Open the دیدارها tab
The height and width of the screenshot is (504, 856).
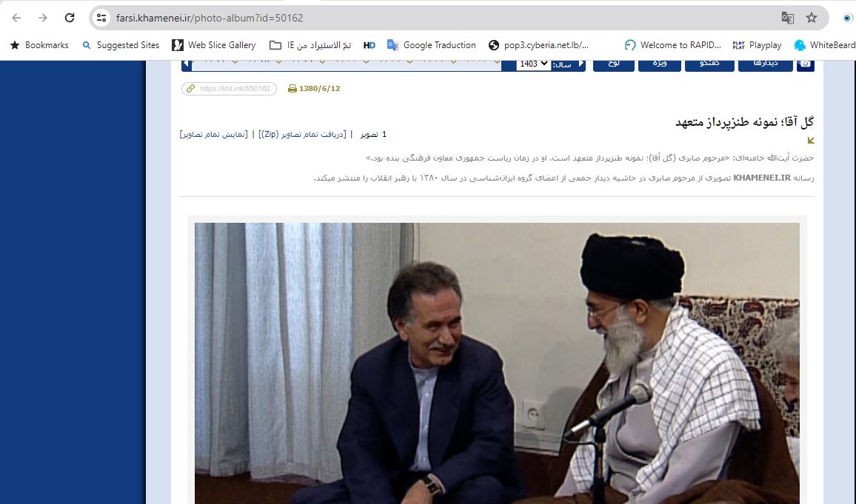tap(766, 64)
